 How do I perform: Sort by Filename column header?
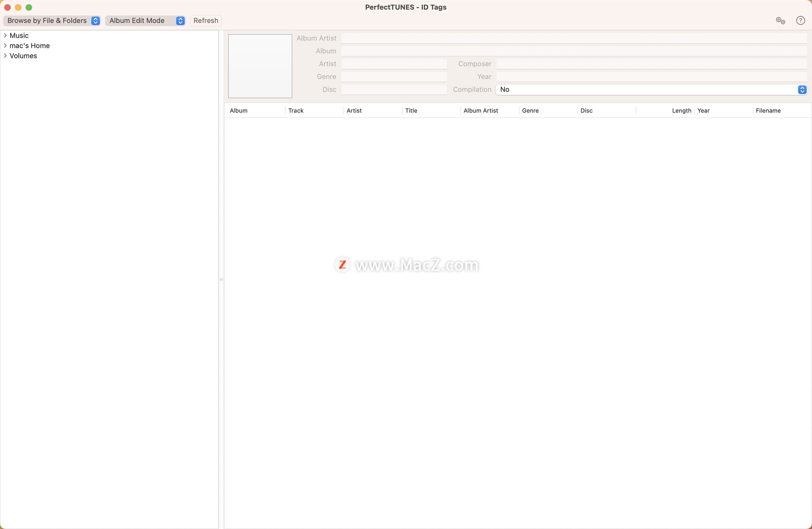782,111
